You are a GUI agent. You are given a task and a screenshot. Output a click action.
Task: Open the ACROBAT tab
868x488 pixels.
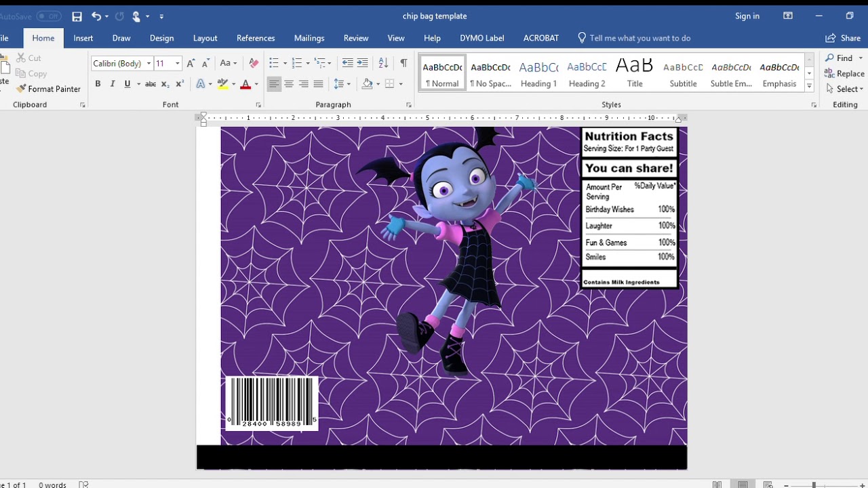click(x=541, y=38)
